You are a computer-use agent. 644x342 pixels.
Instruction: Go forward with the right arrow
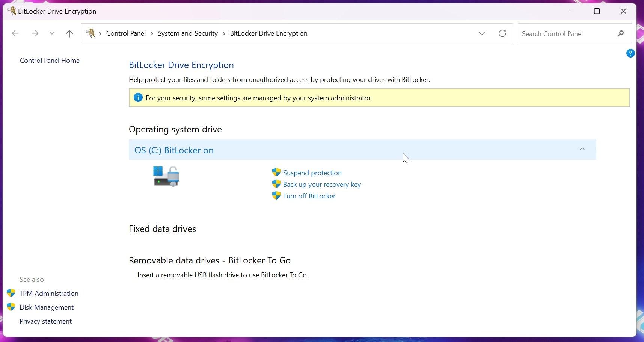pyautogui.click(x=35, y=34)
